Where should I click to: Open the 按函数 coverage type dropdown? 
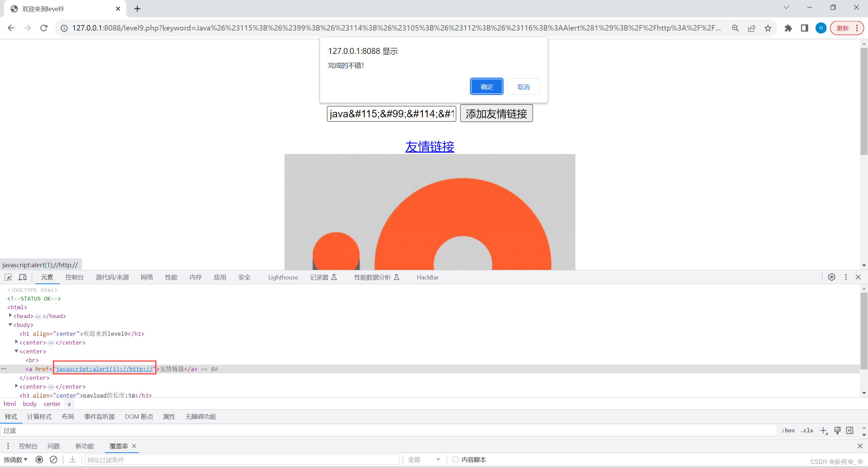16,460
